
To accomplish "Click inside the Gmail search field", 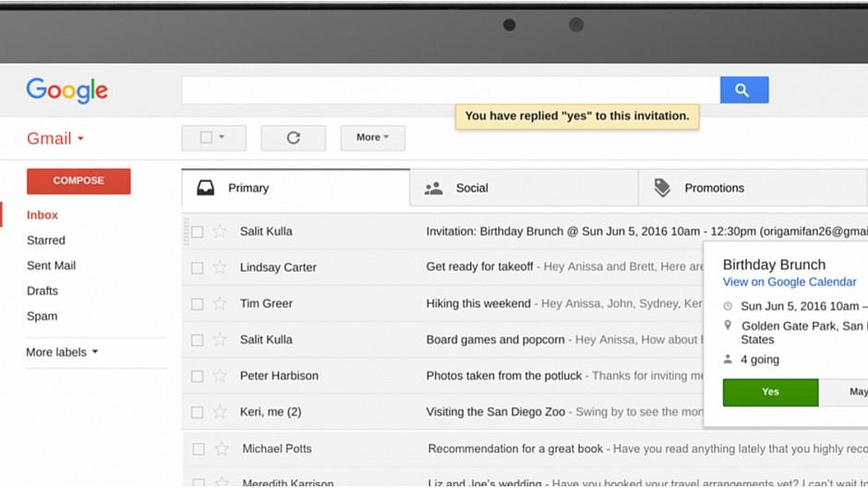I will click(x=451, y=90).
